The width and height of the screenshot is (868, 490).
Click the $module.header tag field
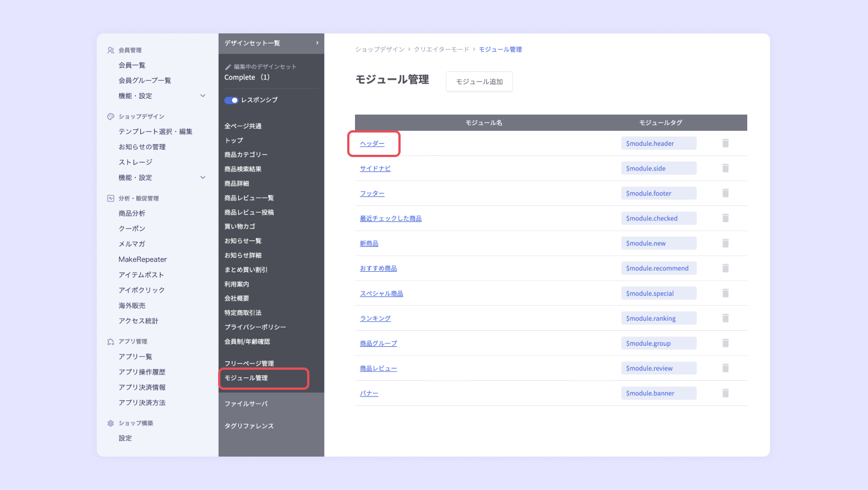coord(659,143)
